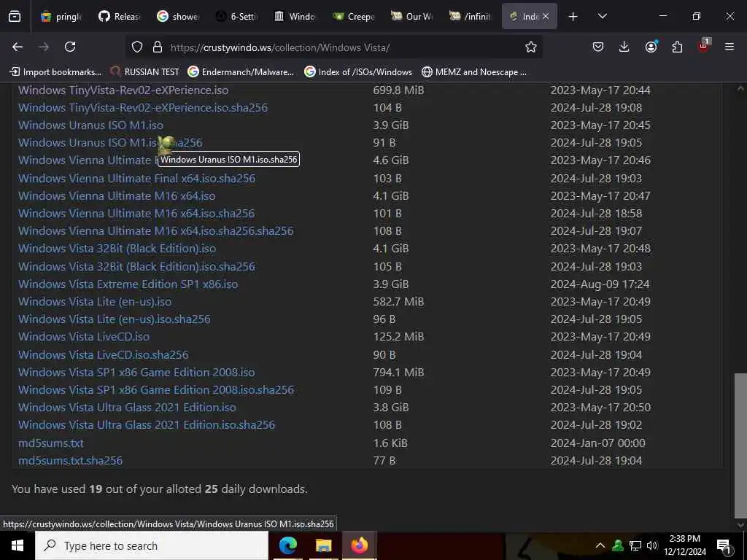This screenshot has width=747, height=560.
Task: Open the Extensions puzzle icon
Action: point(677,47)
